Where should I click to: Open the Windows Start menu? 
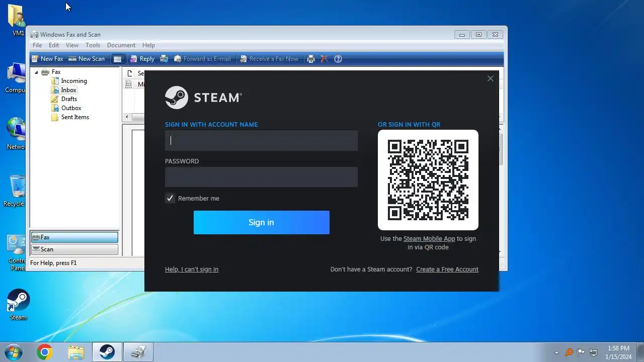point(14,352)
